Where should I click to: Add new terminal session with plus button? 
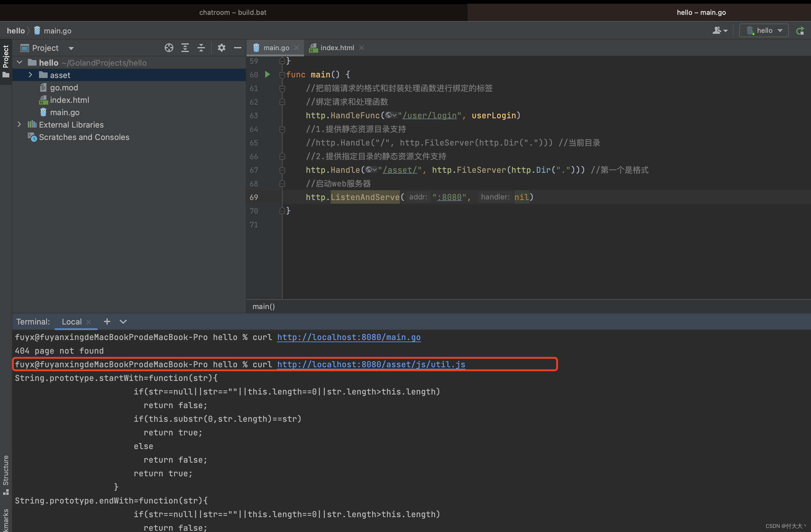point(107,321)
